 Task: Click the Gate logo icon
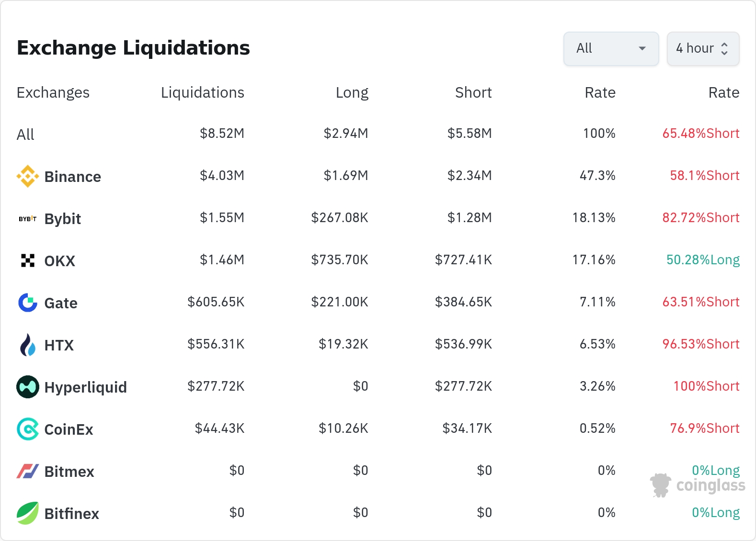point(28,303)
